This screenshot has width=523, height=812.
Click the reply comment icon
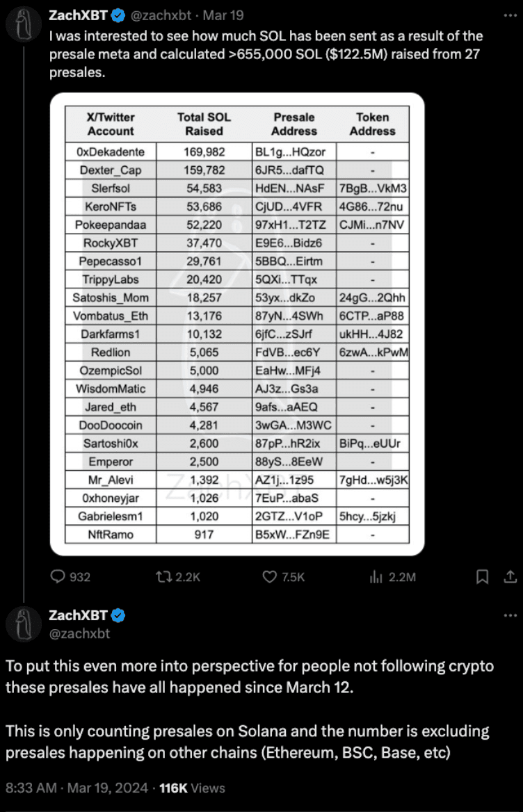[x=59, y=577]
